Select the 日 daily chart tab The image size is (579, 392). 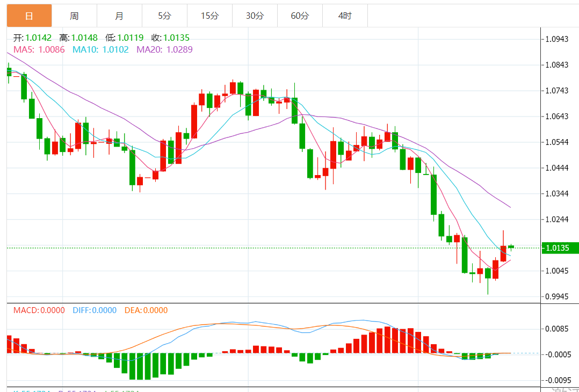29,16
